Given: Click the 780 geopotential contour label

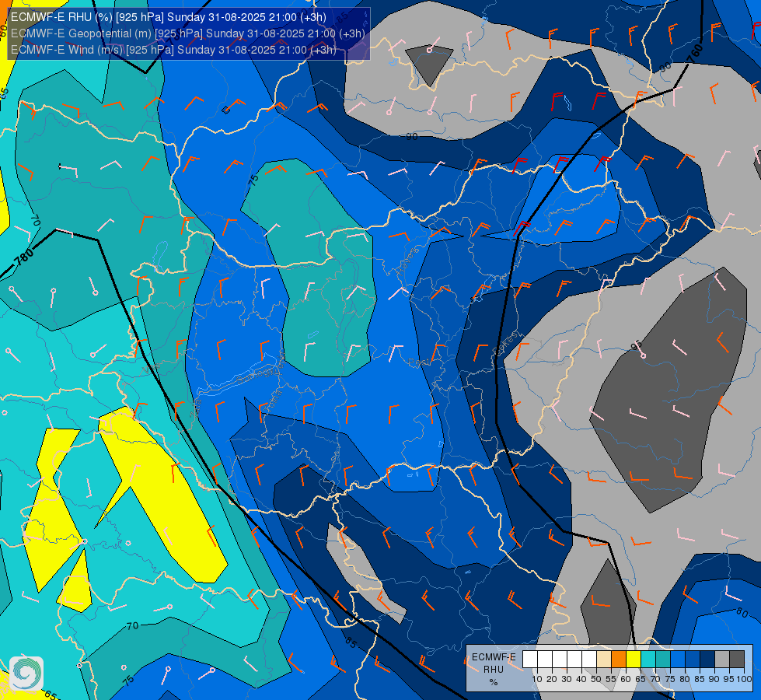Looking at the screenshot, I should (24, 257).
